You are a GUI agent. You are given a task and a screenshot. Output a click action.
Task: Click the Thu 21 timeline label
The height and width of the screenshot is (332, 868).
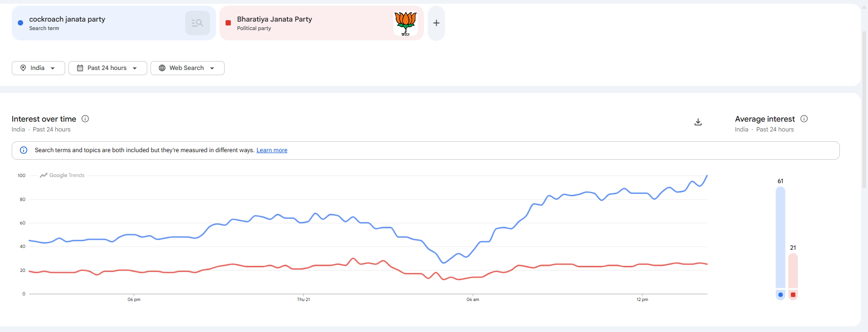[x=303, y=300]
